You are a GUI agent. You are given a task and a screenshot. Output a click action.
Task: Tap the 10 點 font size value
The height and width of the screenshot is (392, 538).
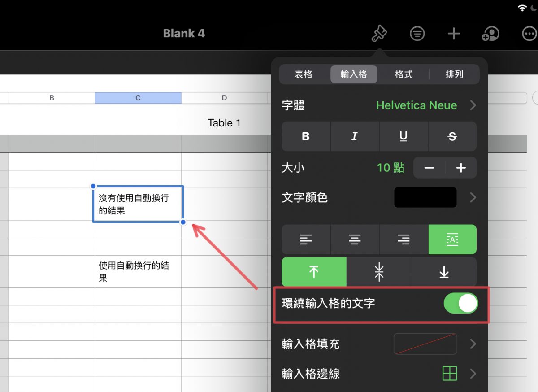pos(390,168)
